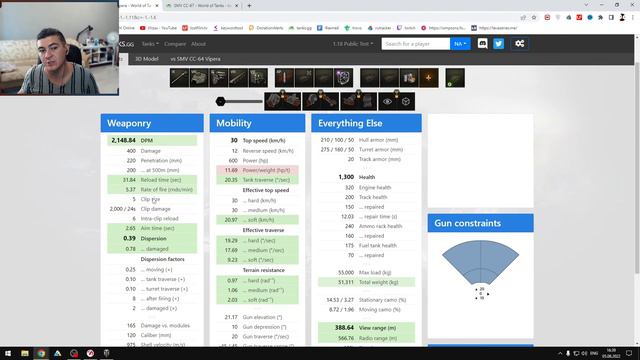
Task: Bookmark page with star icon
Action: point(534,17)
